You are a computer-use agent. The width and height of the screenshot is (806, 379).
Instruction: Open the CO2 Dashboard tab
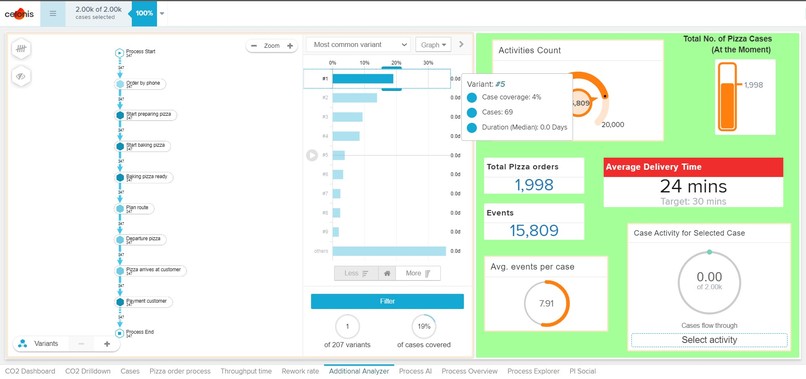(30, 371)
